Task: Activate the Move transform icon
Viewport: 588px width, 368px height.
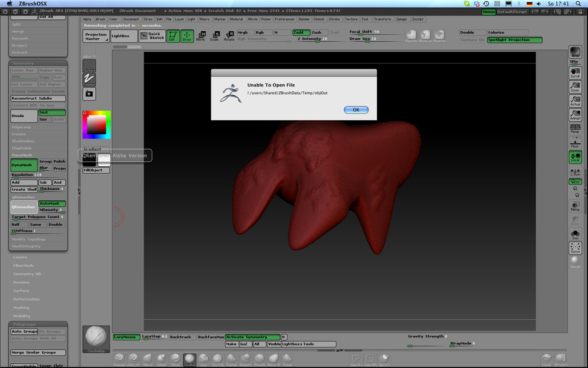Action: tap(201, 36)
